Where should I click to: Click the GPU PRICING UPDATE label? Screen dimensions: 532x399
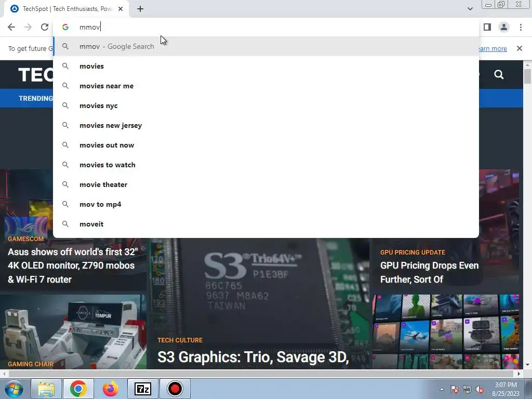[413, 252]
